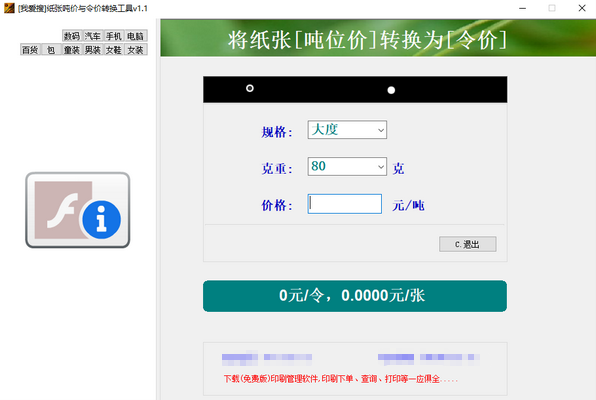Select the filled radio button in black bar
The width and height of the screenshot is (596, 400).
coord(391,90)
